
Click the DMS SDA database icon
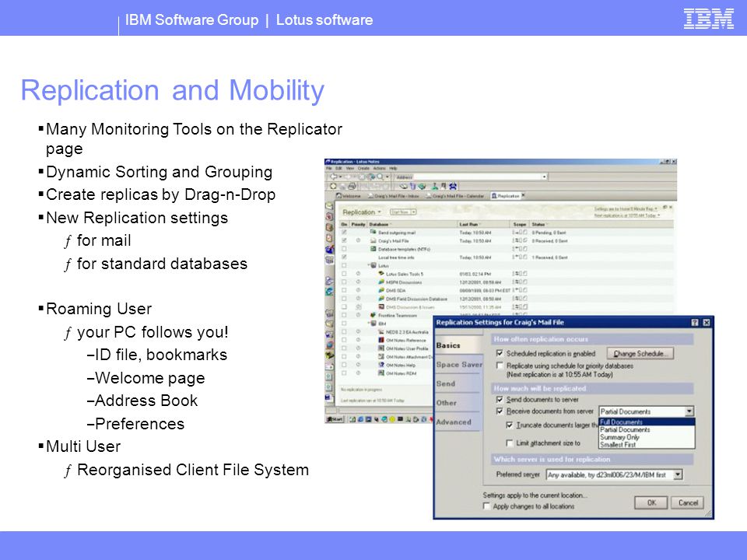(x=381, y=290)
